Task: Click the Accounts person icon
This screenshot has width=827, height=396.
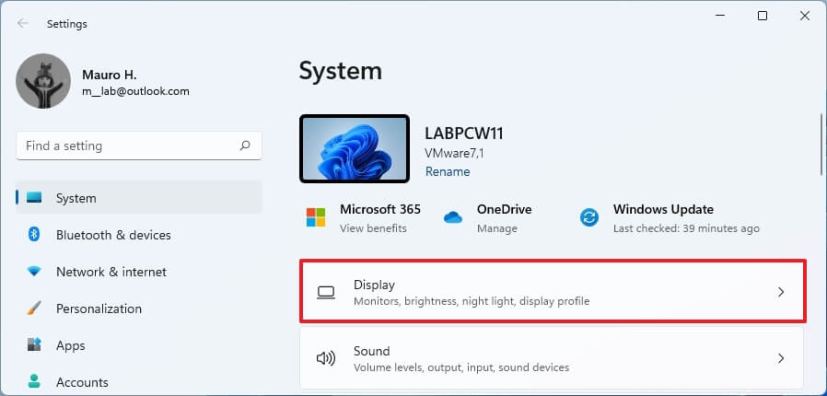Action: [x=34, y=382]
